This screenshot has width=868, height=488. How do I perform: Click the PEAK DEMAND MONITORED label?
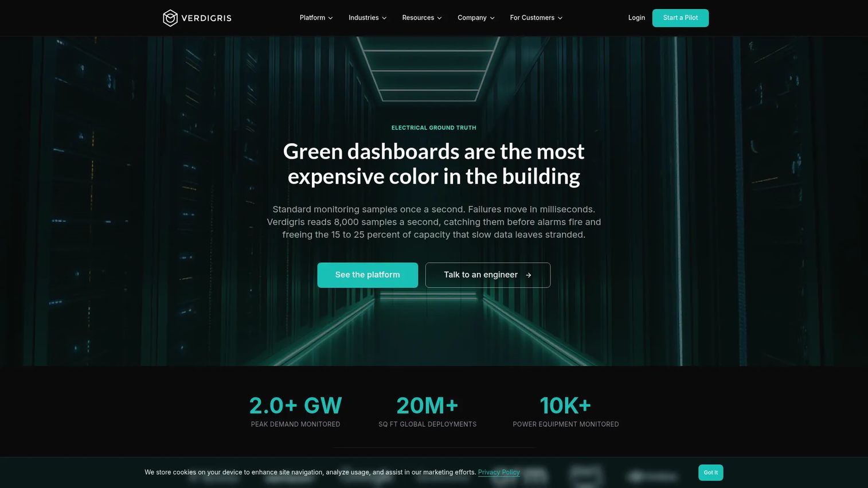click(296, 424)
